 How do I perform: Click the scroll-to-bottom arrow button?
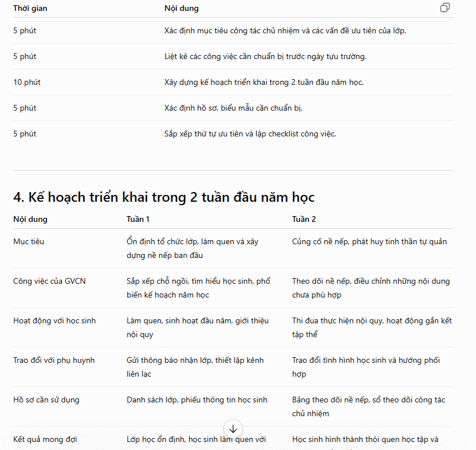tap(233, 429)
